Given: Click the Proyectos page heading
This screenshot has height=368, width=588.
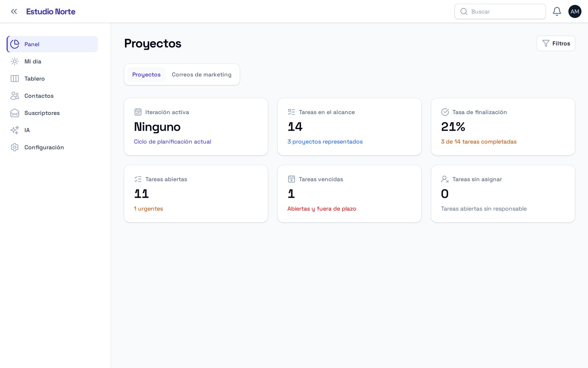Looking at the screenshot, I should click(x=153, y=43).
